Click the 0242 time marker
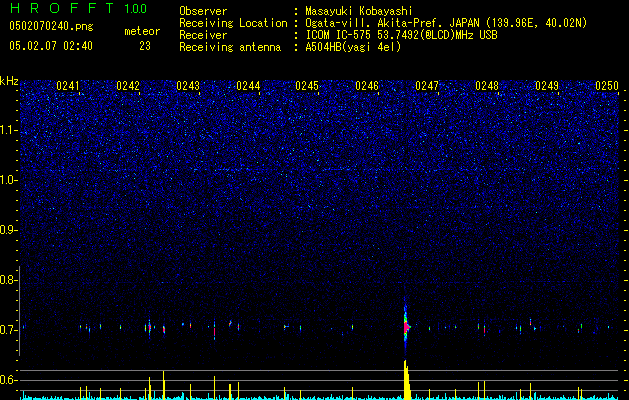This screenshot has height=400, width=629. [x=128, y=86]
